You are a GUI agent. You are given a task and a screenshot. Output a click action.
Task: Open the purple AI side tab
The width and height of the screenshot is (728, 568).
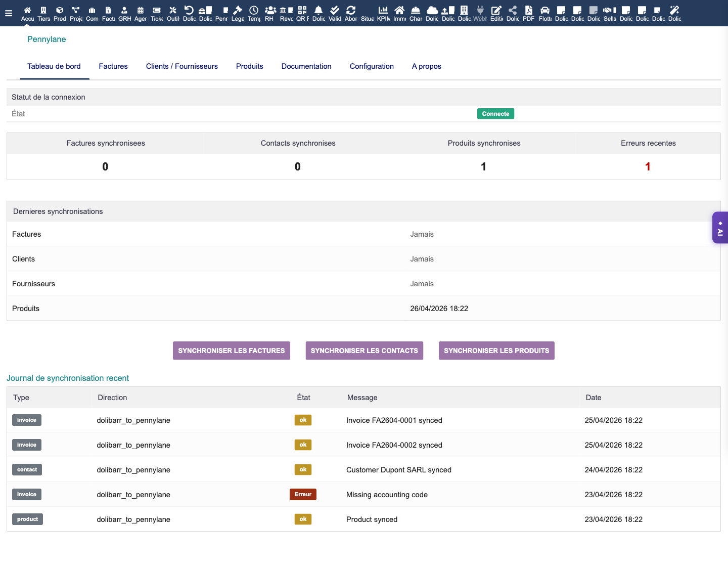[x=720, y=228]
